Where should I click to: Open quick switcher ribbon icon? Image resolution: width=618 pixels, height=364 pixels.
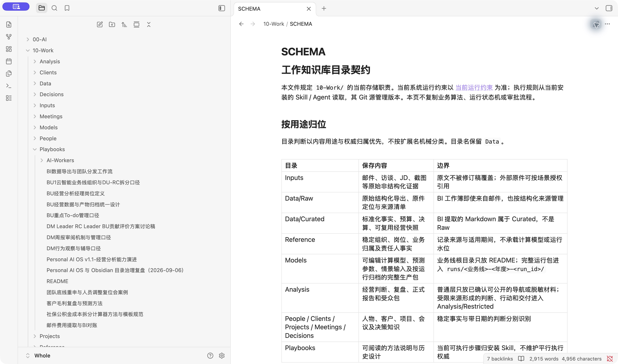point(9,25)
